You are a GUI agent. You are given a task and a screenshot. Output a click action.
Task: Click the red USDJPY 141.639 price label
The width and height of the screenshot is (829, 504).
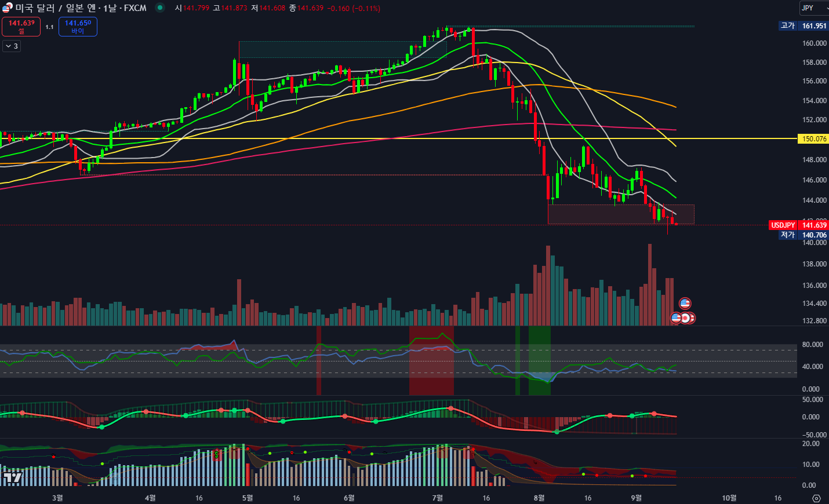(x=799, y=225)
